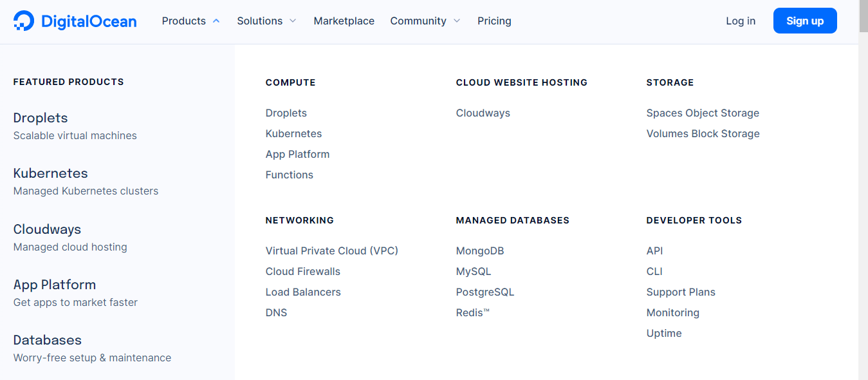Select Droplets under Compute
This screenshot has height=380, width=868.
[286, 113]
